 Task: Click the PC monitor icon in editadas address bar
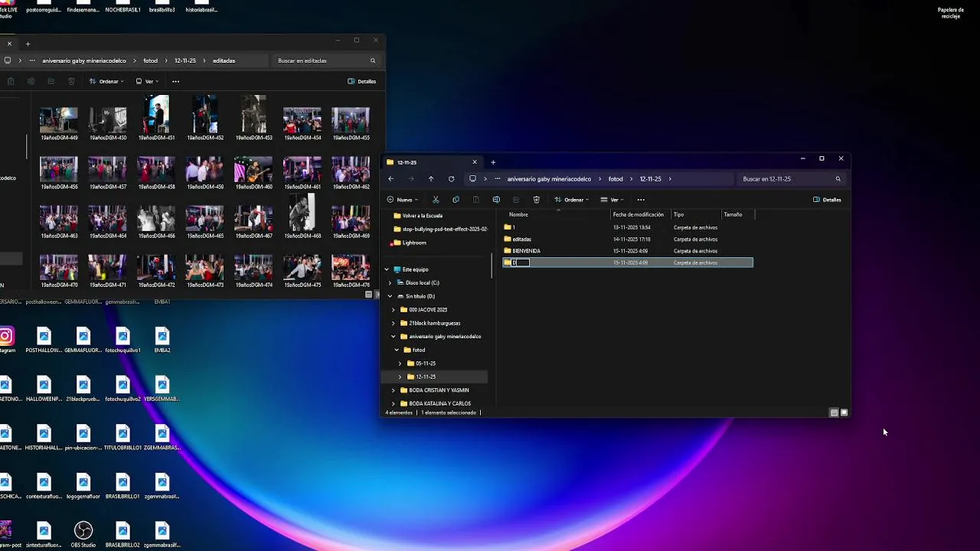point(8,60)
